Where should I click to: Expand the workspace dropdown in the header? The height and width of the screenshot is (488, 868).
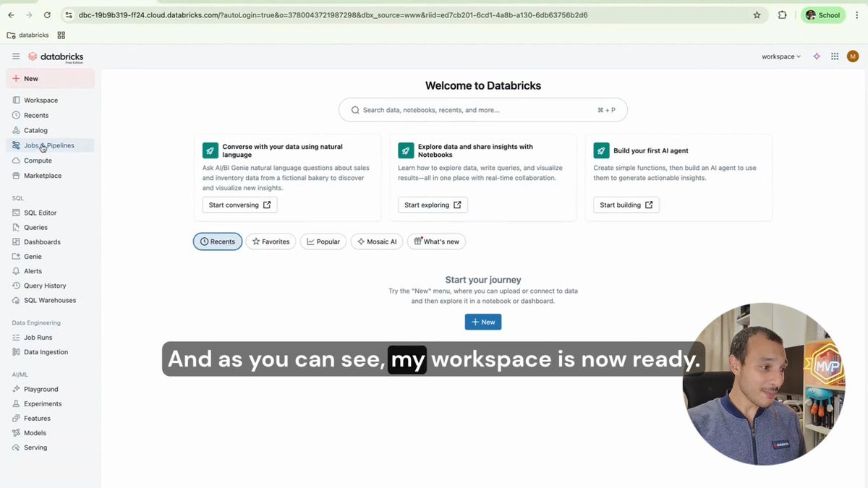(x=781, y=56)
